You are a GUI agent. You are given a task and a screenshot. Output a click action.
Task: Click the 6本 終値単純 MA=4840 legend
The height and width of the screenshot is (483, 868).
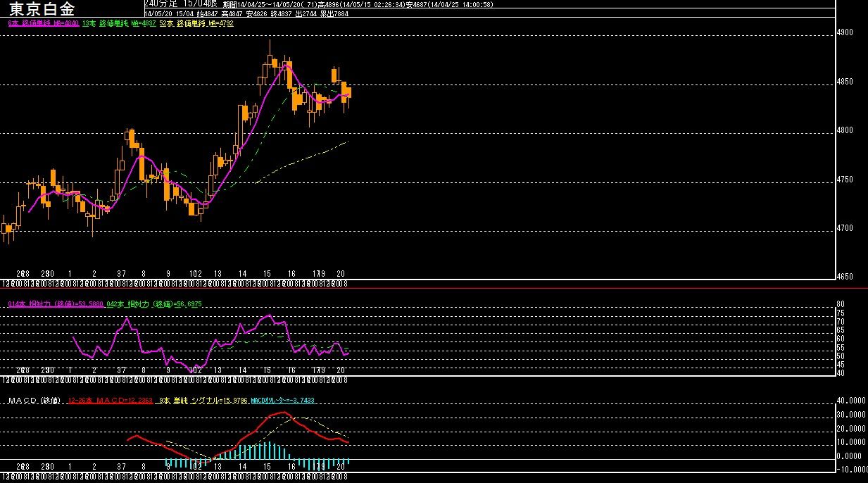(42, 23)
